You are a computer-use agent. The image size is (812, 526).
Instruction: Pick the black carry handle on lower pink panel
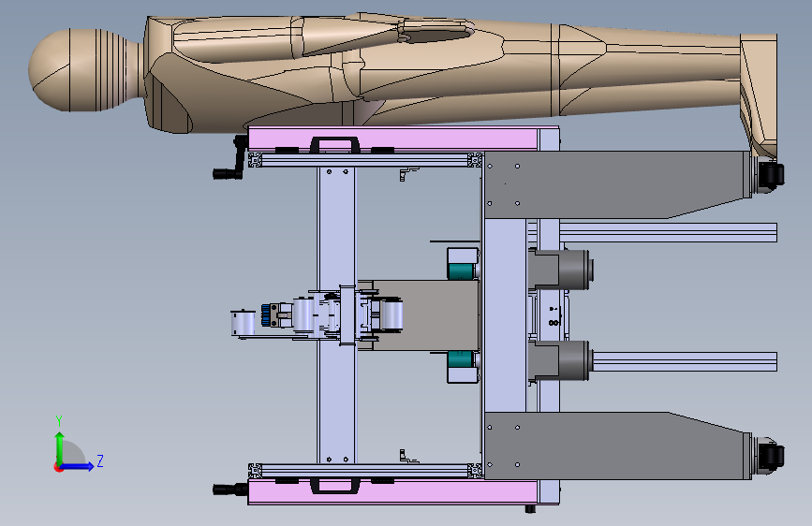tap(335, 486)
